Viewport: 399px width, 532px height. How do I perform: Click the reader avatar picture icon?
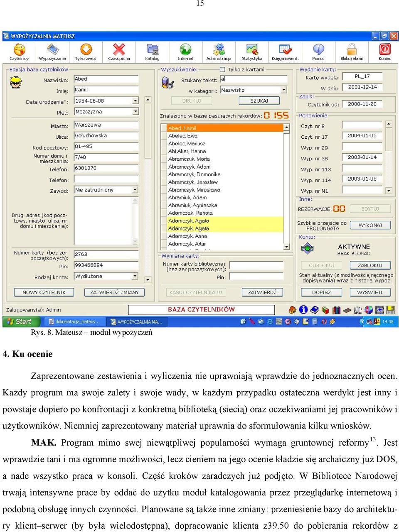16,82
